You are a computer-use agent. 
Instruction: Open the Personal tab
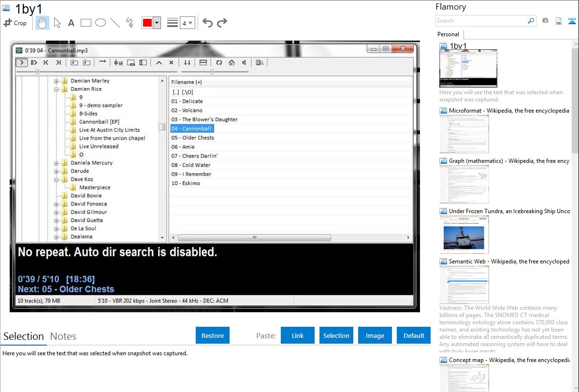click(448, 34)
